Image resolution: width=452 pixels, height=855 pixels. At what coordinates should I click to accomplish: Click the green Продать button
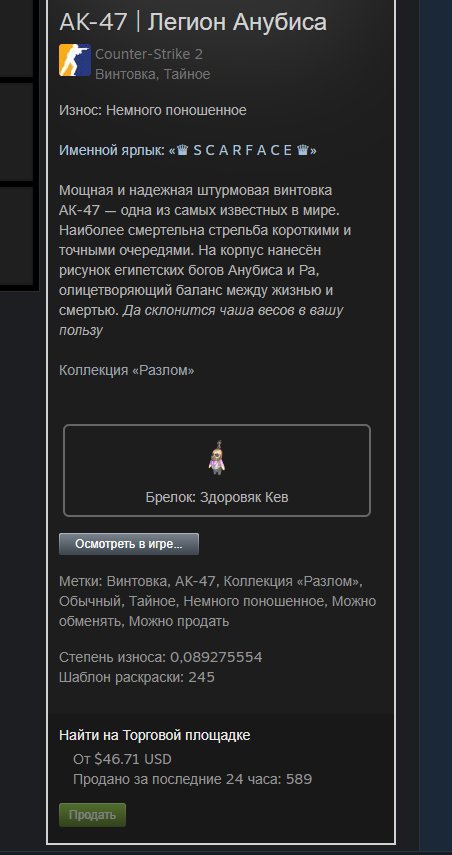(x=92, y=815)
